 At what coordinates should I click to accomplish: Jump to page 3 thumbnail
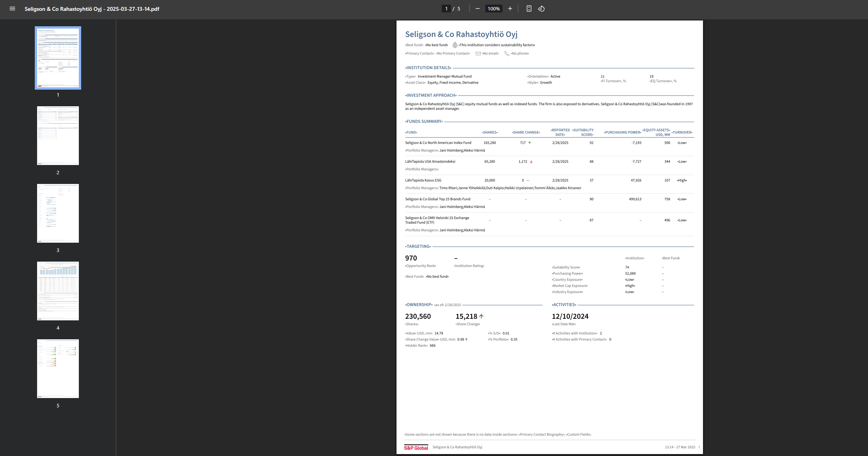[x=58, y=213]
